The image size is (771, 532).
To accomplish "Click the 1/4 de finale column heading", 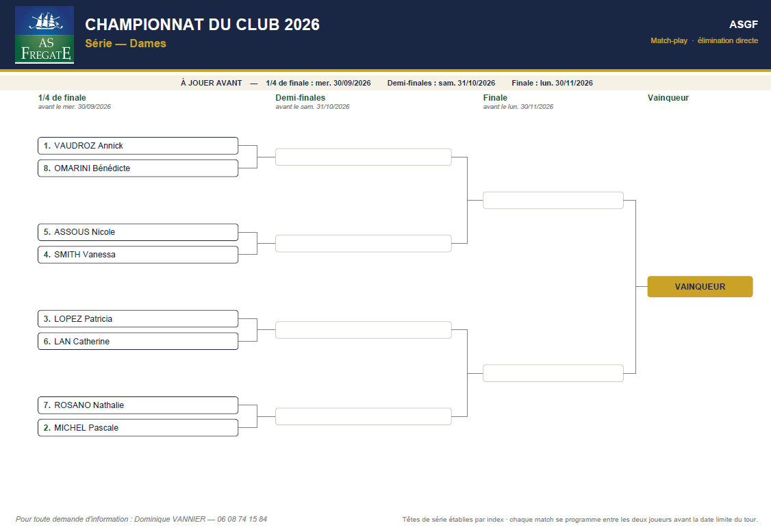I will click(x=62, y=98).
